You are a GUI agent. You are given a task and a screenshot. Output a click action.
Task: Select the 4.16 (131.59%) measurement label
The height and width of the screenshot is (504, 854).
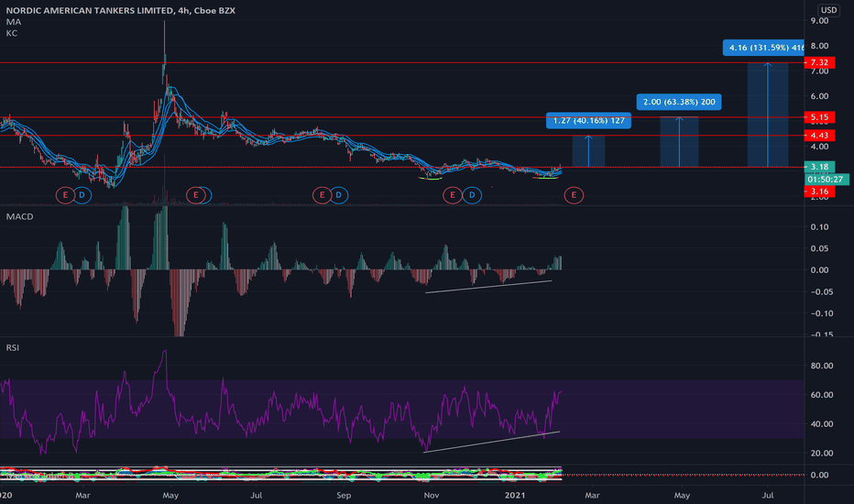(763, 48)
